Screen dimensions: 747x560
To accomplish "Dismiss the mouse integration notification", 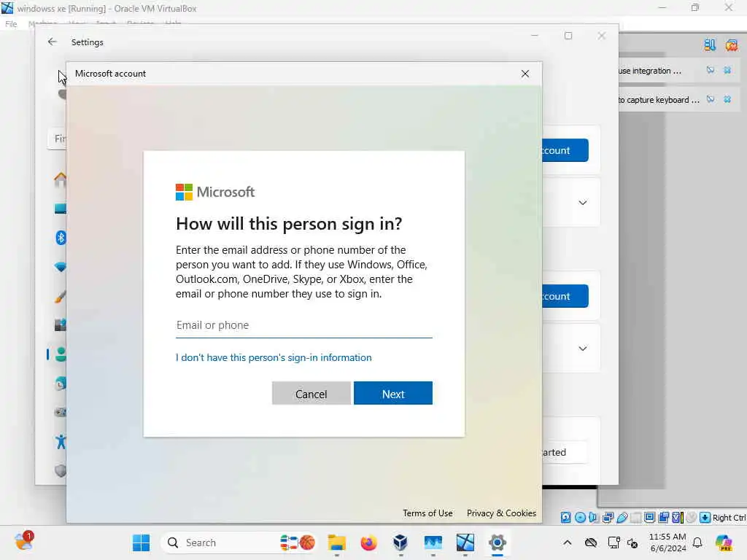I will [x=727, y=71].
